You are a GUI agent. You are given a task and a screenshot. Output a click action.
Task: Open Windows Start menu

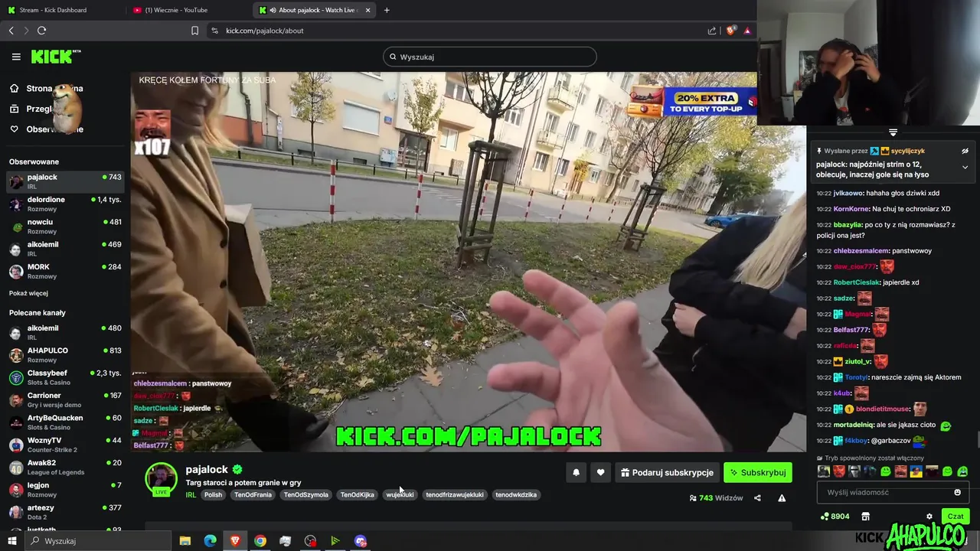(11, 541)
